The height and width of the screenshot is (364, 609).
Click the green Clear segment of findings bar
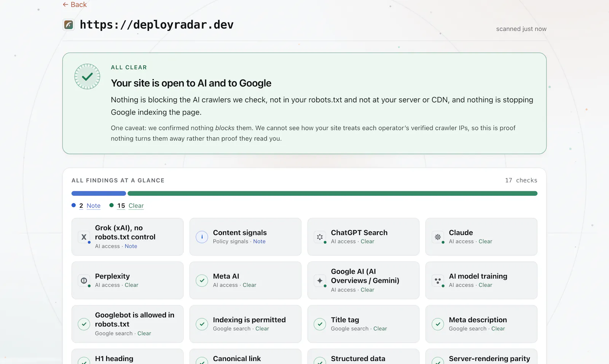(x=332, y=194)
